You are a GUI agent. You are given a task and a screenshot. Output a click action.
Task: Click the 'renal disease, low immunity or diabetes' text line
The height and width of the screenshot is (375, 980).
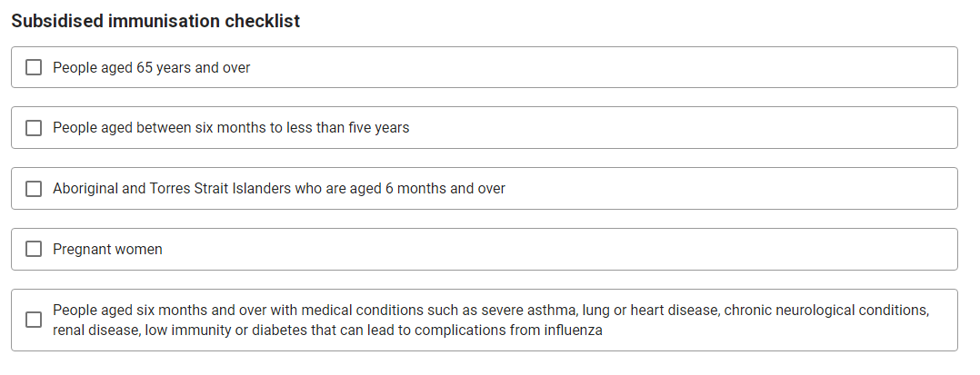coord(327,331)
